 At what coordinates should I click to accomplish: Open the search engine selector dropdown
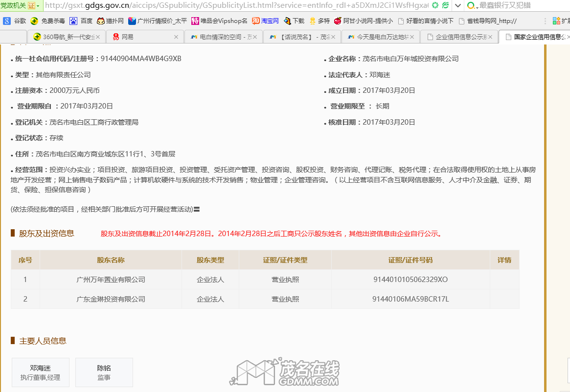pos(472,6)
